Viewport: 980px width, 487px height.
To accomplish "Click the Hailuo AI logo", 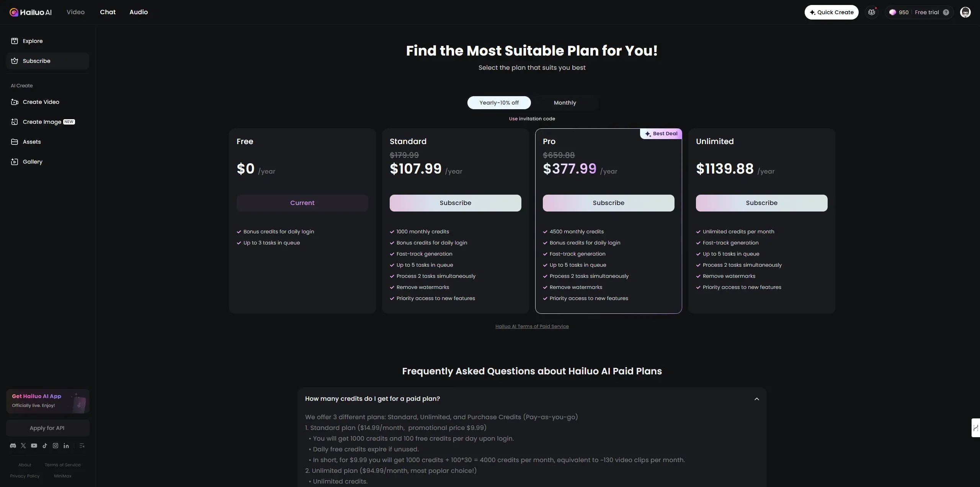I will click(31, 12).
